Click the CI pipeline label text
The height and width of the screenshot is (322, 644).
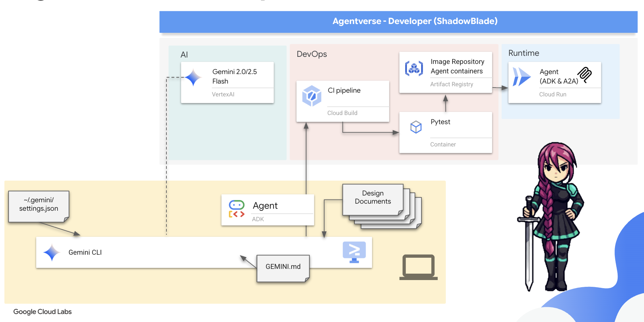pyautogui.click(x=344, y=90)
